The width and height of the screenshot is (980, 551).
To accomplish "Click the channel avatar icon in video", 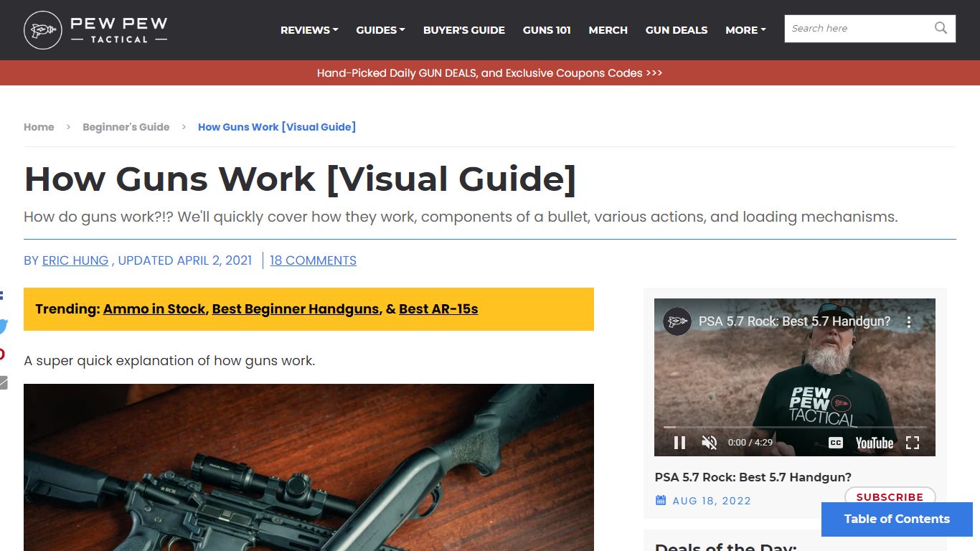I will 676,321.
